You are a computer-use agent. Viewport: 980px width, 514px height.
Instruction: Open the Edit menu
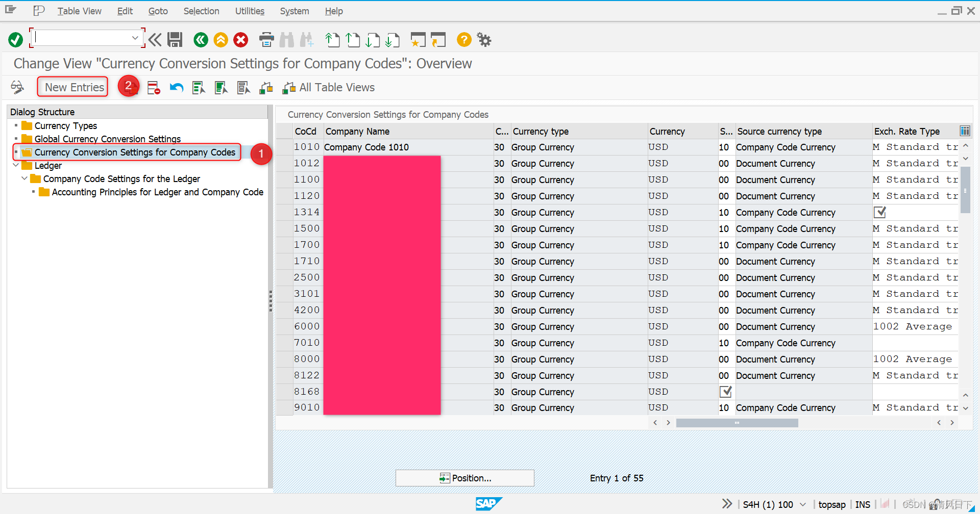(x=125, y=11)
